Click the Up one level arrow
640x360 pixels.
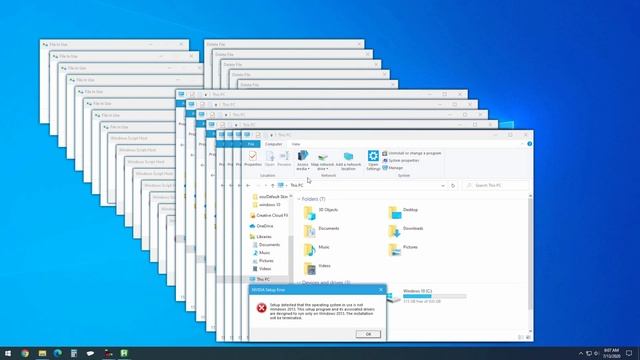click(x=272, y=186)
